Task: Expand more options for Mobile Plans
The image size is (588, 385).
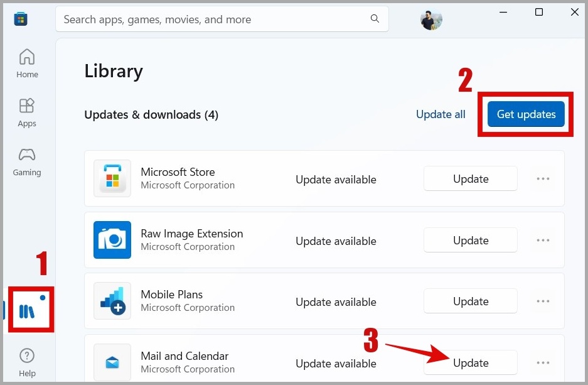Action: point(543,301)
